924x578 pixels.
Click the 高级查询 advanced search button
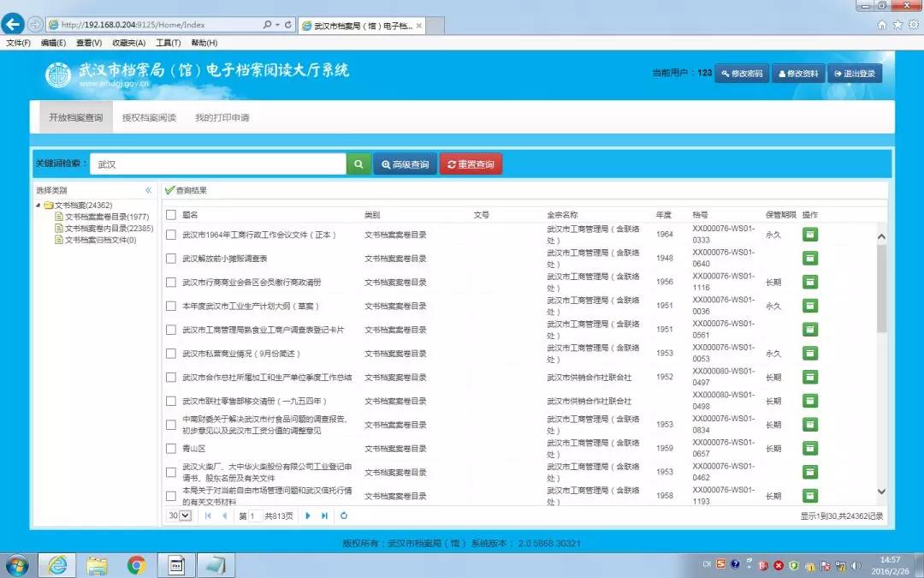405,164
